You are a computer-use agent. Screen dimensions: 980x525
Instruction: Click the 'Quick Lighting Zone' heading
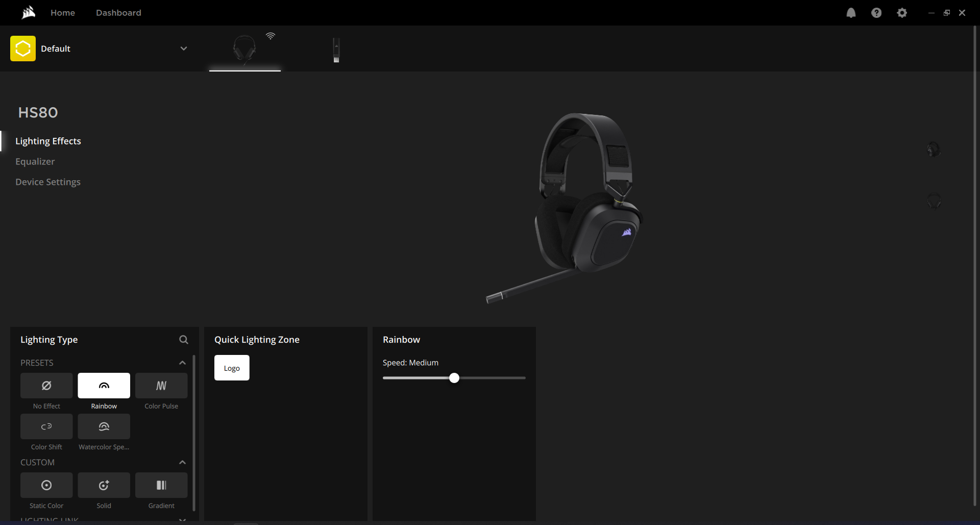(x=257, y=340)
